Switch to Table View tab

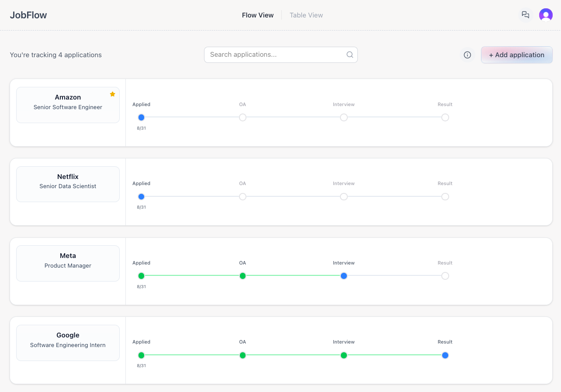306,15
